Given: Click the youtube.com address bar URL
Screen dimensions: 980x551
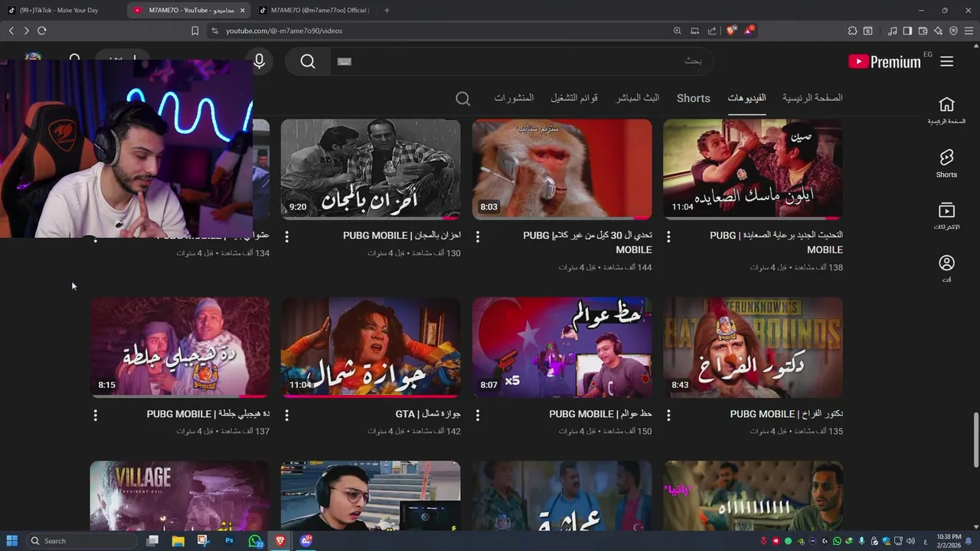Looking at the screenshot, I should 284,31.
